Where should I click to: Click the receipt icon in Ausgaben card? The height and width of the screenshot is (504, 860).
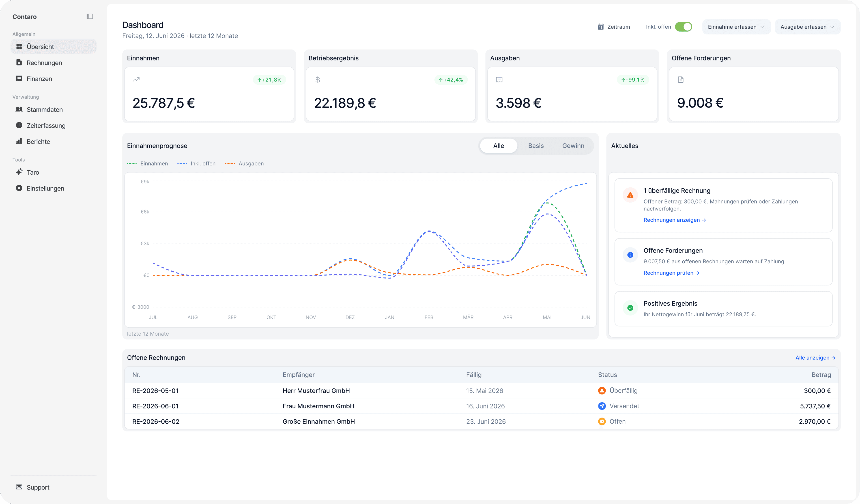(499, 79)
